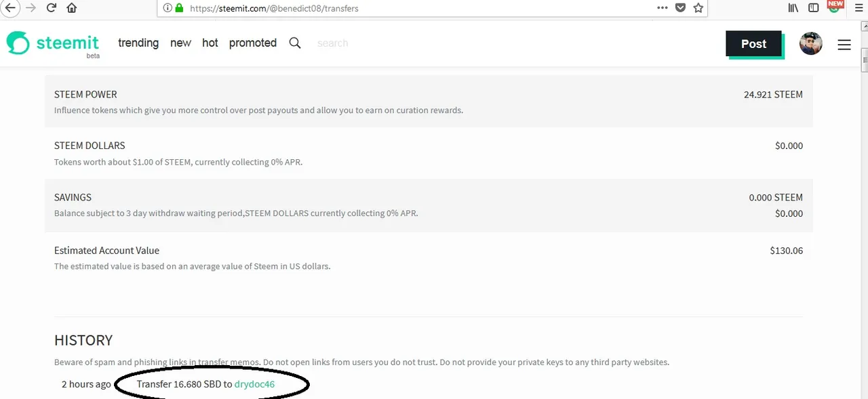Click the "estimated value is based" description

tap(192, 266)
